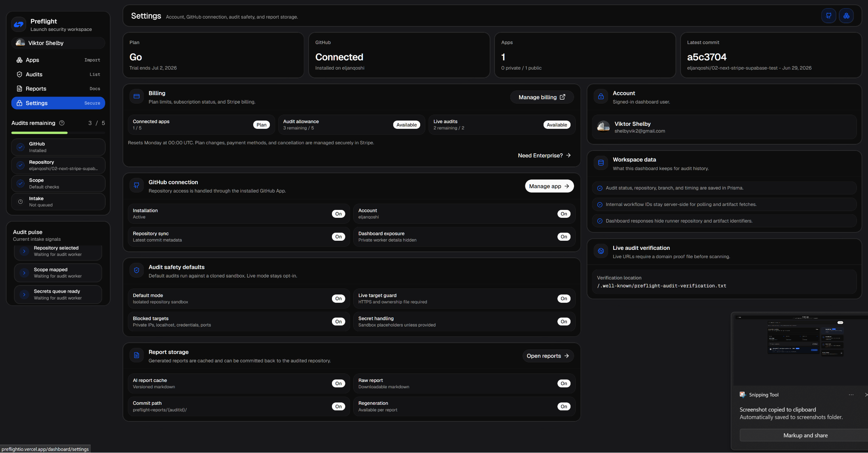
Task: Click check icon beside Dashboard responses note
Action: pyautogui.click(x=599, y=221)
